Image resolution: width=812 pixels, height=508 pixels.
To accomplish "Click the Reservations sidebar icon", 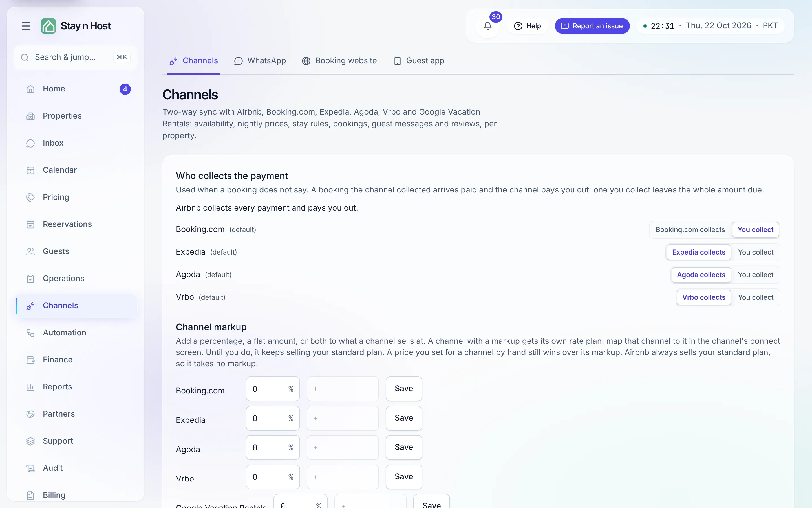I will [30, 224].
